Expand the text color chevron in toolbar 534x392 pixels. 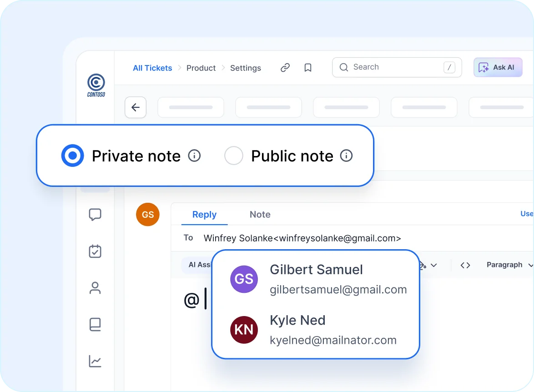pyautogui.click(x=434, y=265)
